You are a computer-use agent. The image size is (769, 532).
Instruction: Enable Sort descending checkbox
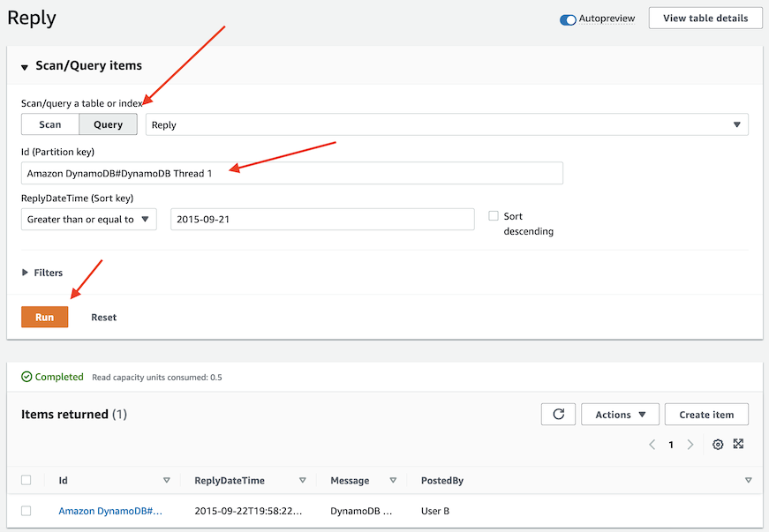(x=494, y=215)
